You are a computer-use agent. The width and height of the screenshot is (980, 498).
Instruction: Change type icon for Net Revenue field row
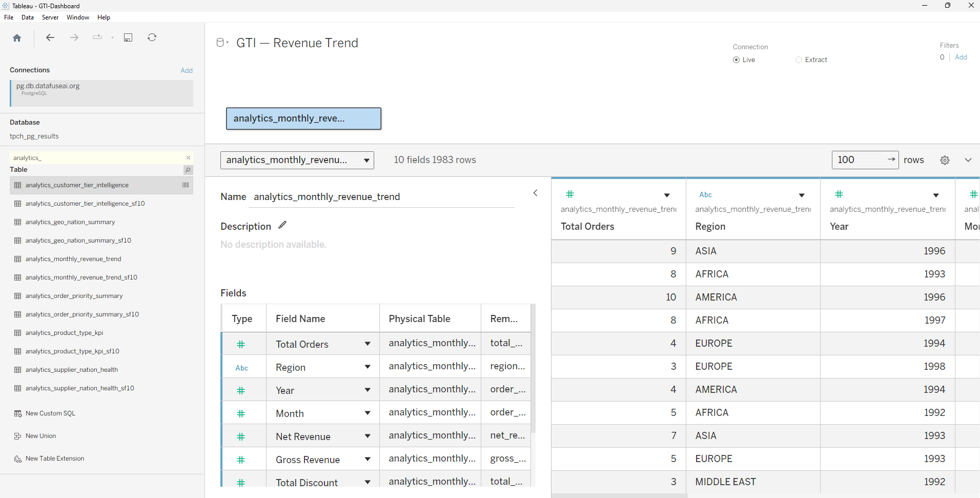point(241,437)
